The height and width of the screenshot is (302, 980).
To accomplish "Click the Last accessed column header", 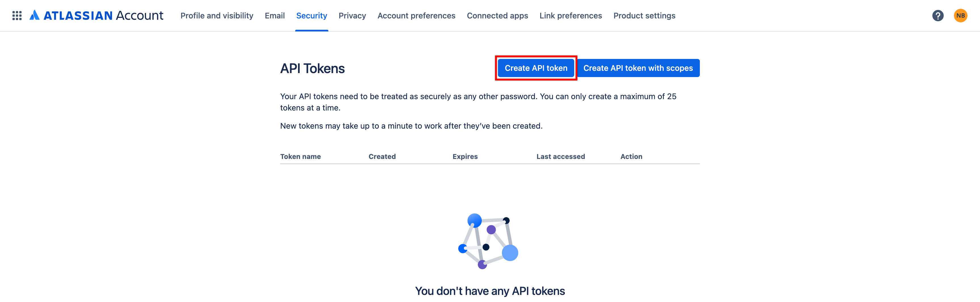I will click(x=560, y=156).
